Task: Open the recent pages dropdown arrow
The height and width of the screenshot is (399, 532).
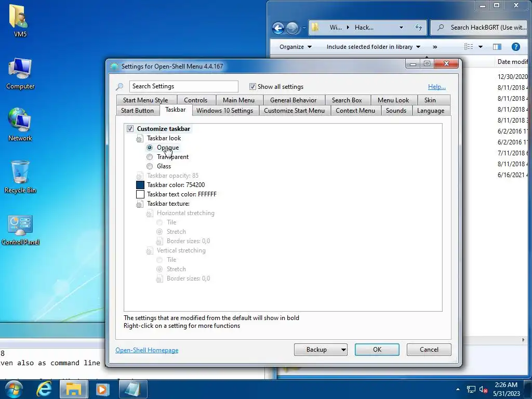Action: pyautogui.click(x=304, y=28)
